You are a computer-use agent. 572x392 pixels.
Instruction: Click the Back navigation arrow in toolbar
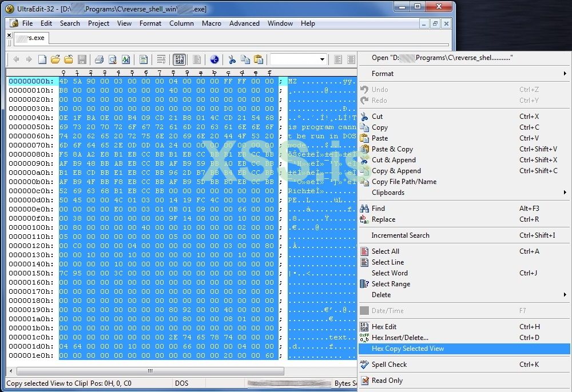(x=16, y=59)
